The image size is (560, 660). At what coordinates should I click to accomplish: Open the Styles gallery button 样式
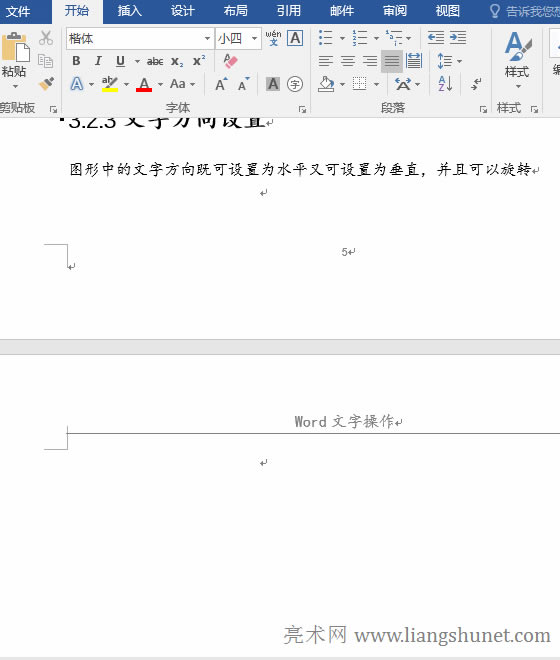(x=517, y=59)
